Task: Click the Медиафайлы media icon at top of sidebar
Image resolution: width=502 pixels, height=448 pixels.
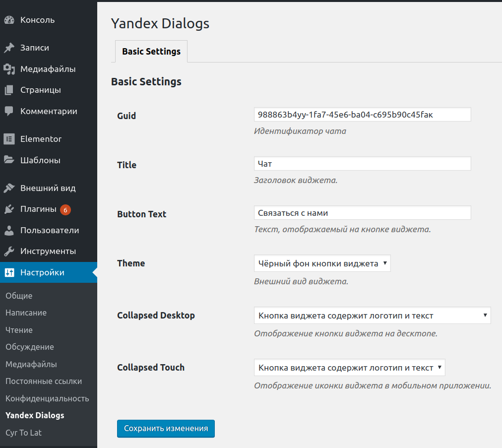Action: pyautogui.click(x=9, y=69)
